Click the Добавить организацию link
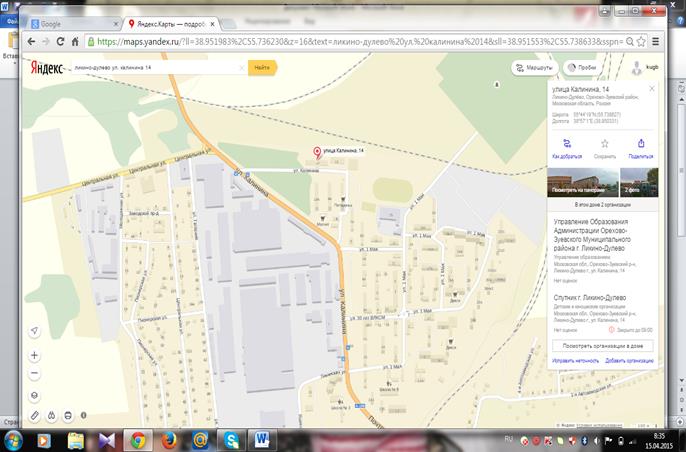Viewport: 686px width, 452px height. tap(629, 361)
